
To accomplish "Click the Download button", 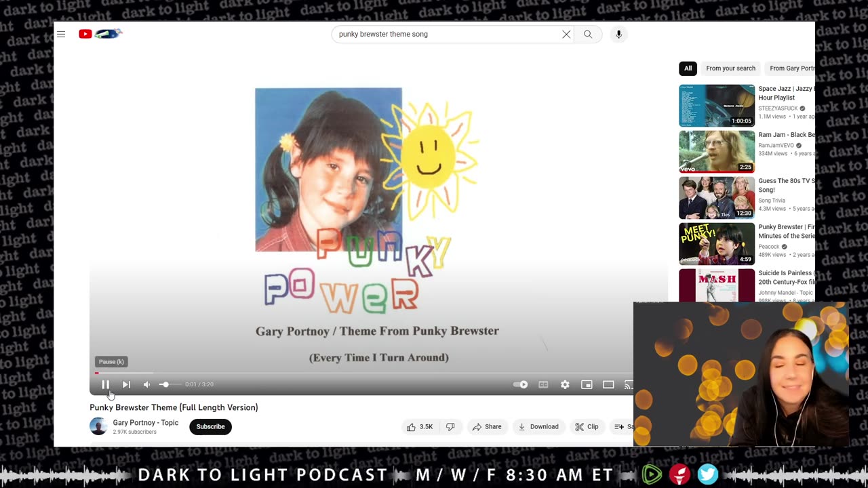I will (538, 426).
